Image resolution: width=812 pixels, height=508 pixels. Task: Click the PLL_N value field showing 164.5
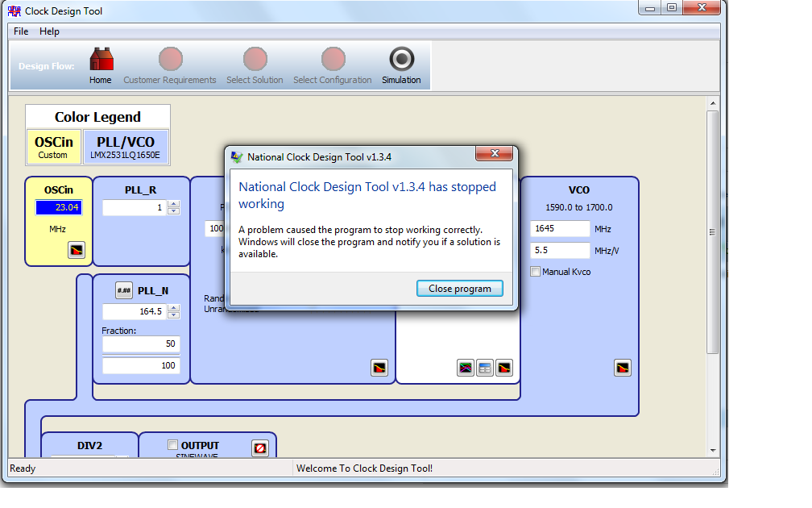tap(135, 311)
